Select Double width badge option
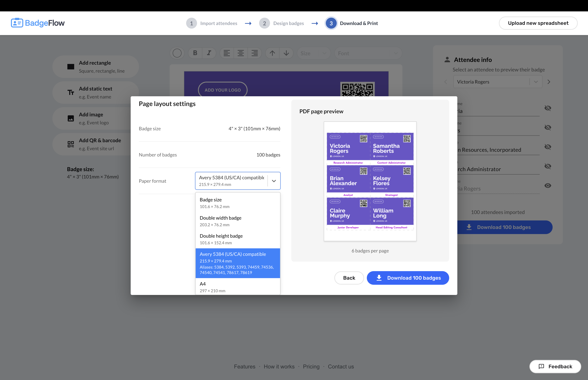 [x=238, y=221]
